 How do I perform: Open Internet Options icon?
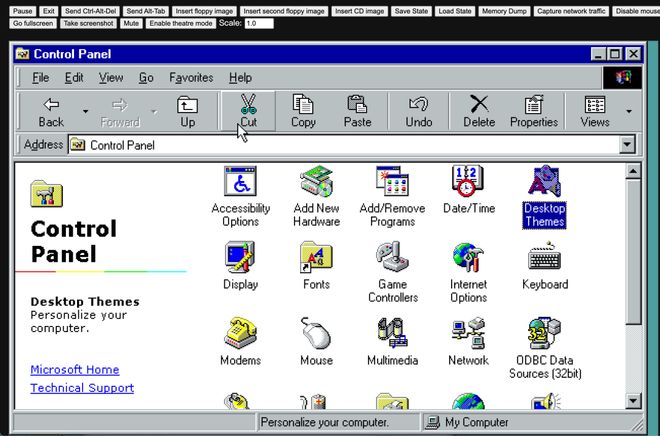click(x=468, y=259)
